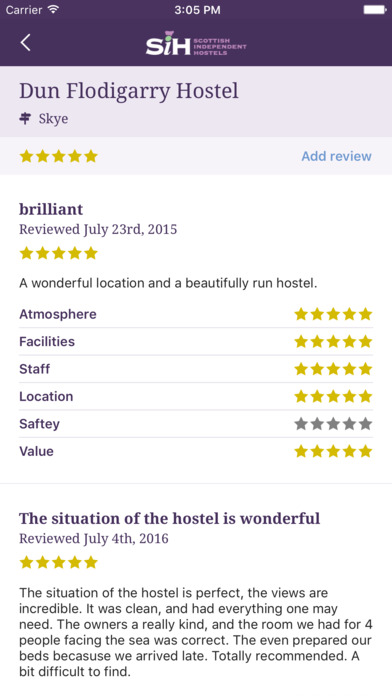Tap the grey Saftey star rating

coord(333,424)
